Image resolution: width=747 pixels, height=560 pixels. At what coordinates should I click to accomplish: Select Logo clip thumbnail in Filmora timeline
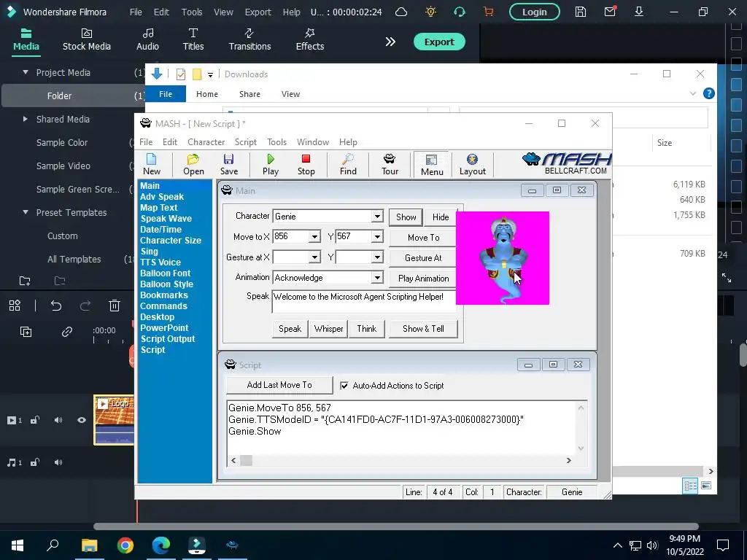(x=114, y=420)
